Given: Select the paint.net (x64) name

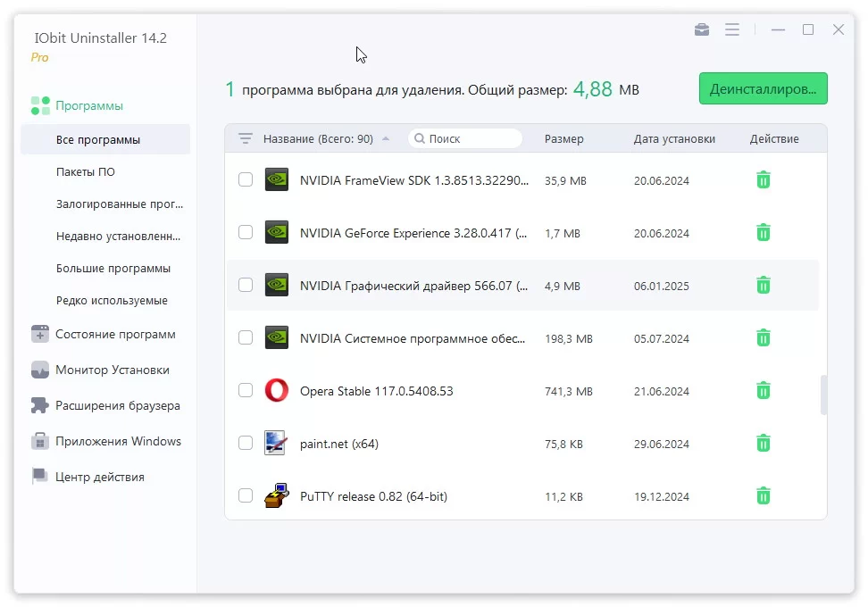Looking at the screenshot, I should pyautogui.click(x=338, y=444).
